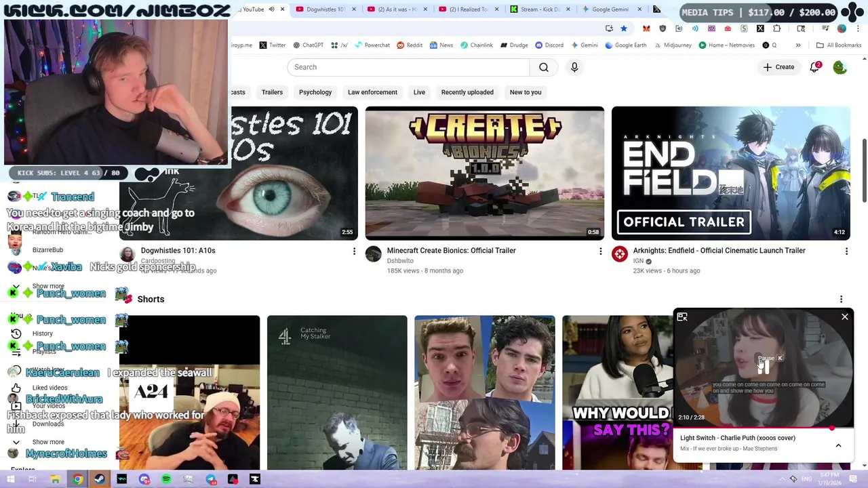Open the Reddit bookmark

pos(410,45)
